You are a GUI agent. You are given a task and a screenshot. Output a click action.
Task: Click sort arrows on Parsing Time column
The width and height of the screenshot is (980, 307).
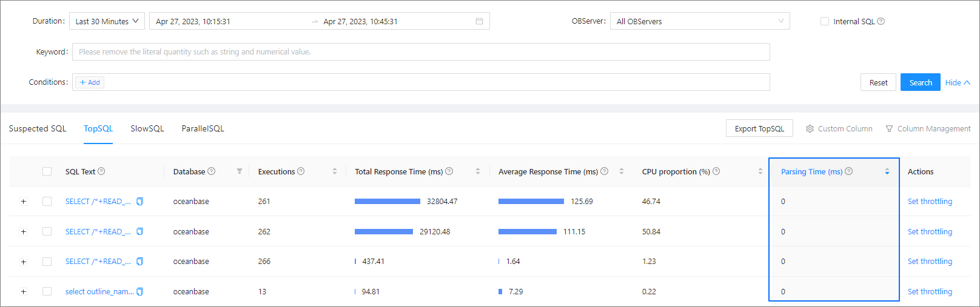coord(887,171)
